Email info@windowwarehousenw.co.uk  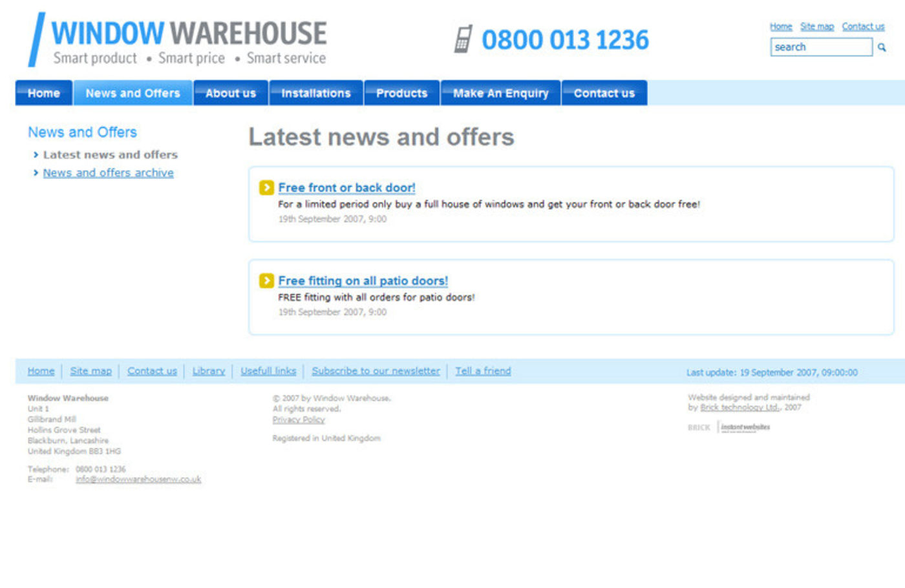(x=138, y=479)
